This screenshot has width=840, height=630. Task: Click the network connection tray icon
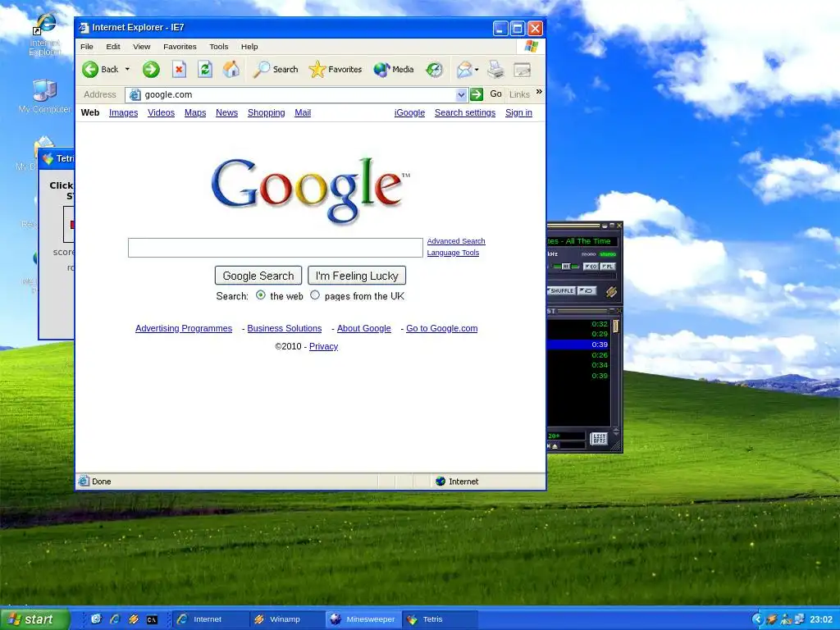tap(799, 619)
